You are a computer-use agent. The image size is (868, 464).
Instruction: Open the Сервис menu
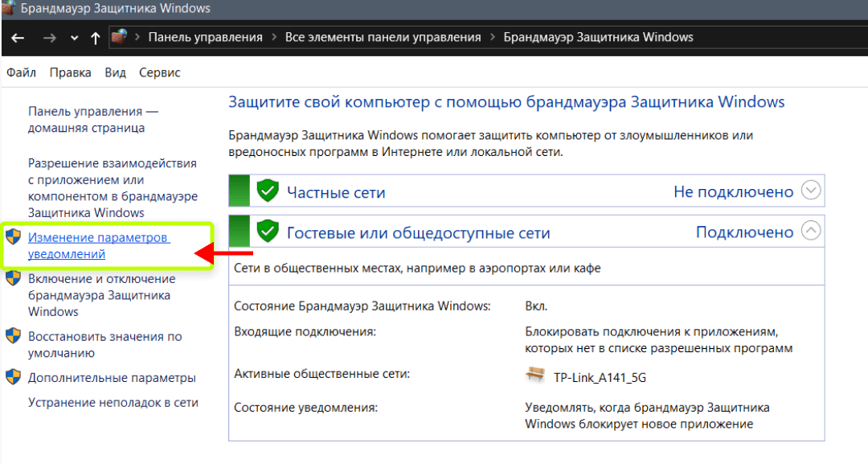coord(159,72)
